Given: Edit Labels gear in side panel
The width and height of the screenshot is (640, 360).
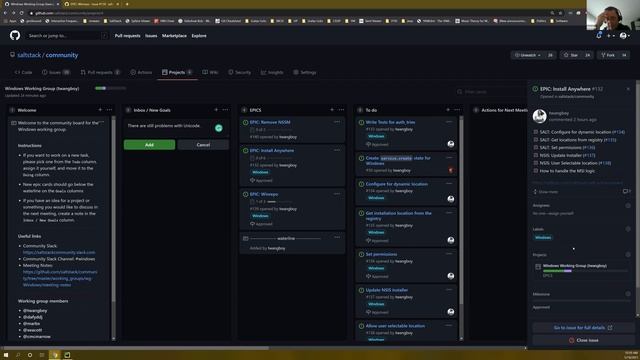Looking at the screenshot, I should pyautogui.click(x=628, y=229).
